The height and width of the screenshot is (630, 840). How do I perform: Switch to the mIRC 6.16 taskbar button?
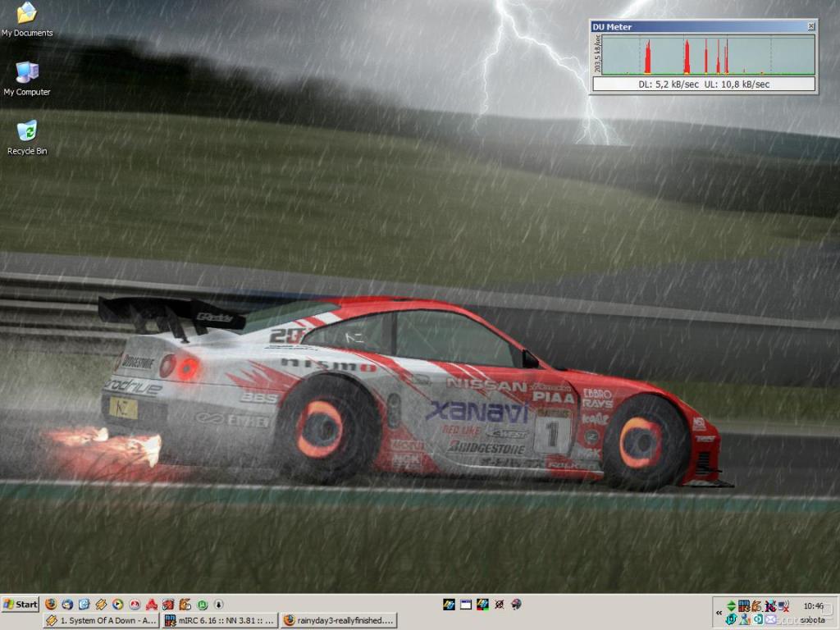220,620
